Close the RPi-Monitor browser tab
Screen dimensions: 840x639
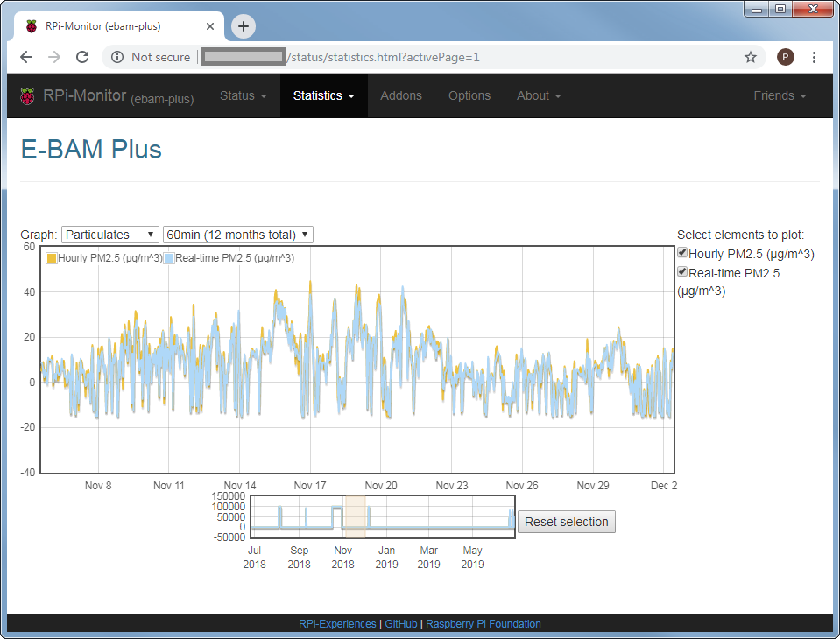point(210,26)
